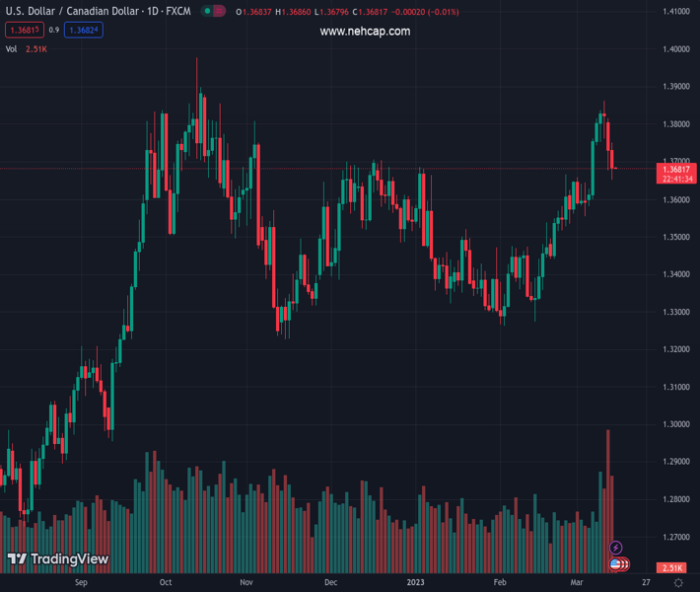Click the red 2.51K volume axis label
The width and height of the screenshot is (700, 592).
tap(675, 568)
